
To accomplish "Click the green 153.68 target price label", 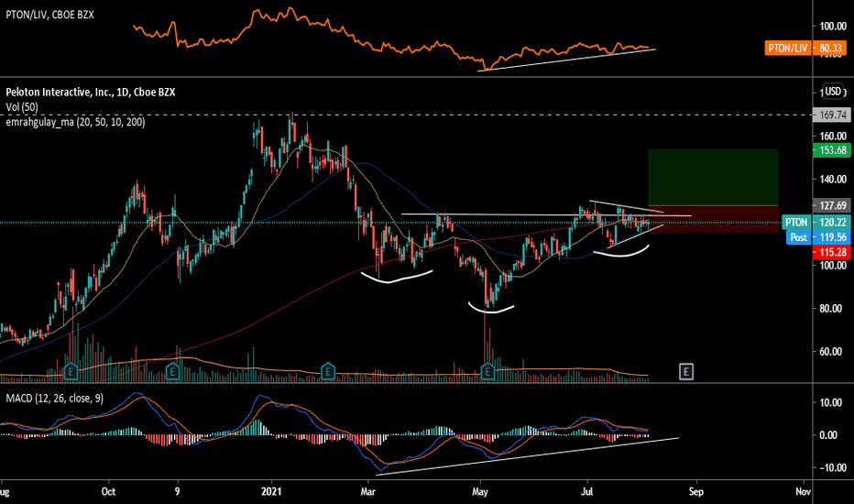I will (831, 150).
